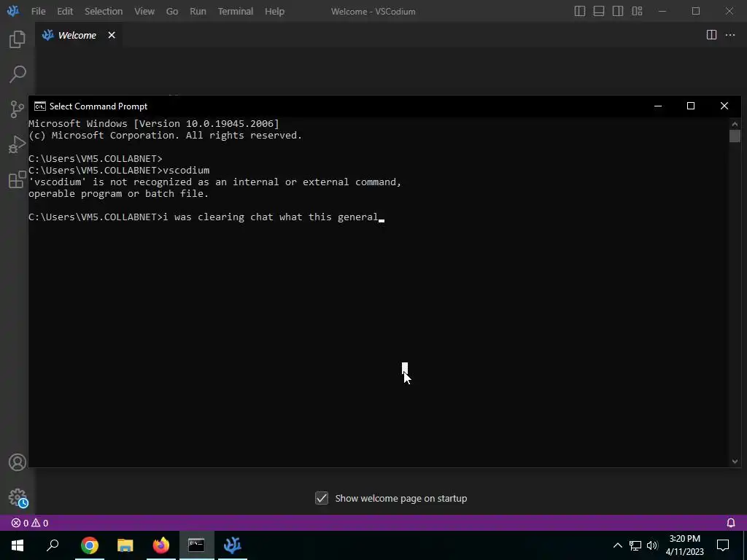Close the Welcome tab
747x560 pixels.
pyautogui.click(x=112, y=35)
